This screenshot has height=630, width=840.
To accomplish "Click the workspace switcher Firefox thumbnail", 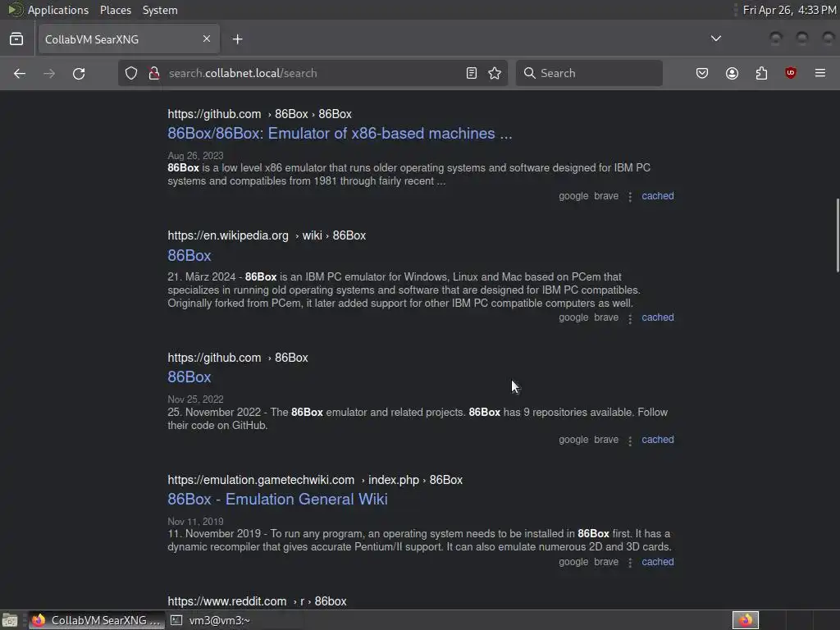I will 745,620.
